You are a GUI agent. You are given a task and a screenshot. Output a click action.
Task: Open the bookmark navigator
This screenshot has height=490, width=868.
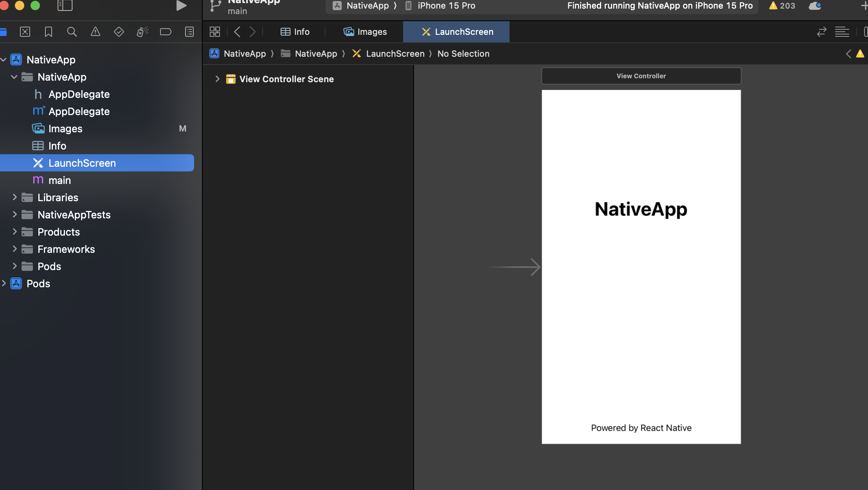(x=49, y=32)
